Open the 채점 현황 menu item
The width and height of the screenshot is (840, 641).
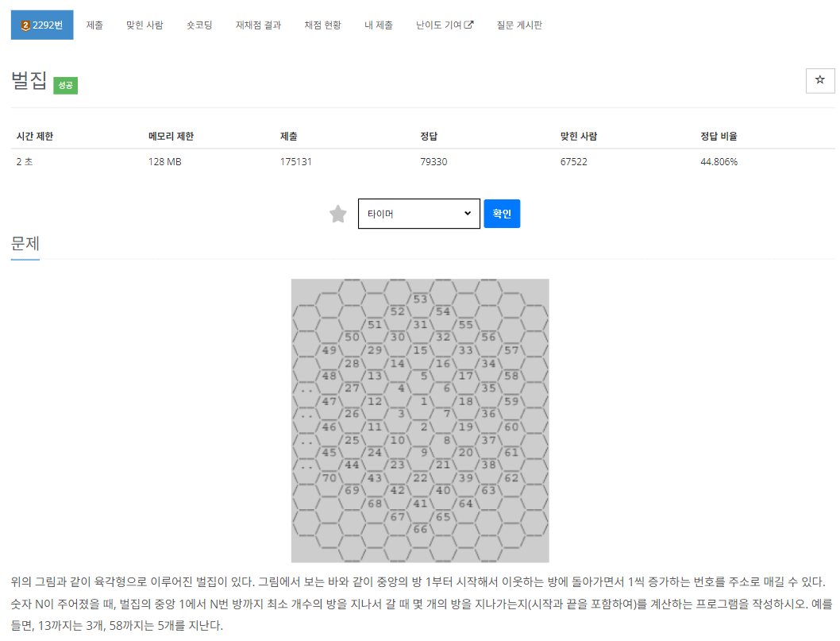click(322, 24)
